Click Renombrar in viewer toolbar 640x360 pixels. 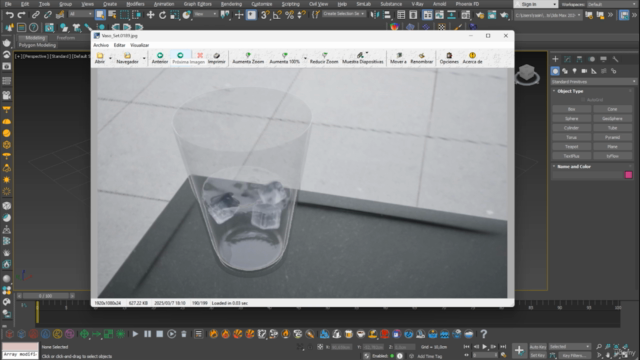(x=421, y=58)
